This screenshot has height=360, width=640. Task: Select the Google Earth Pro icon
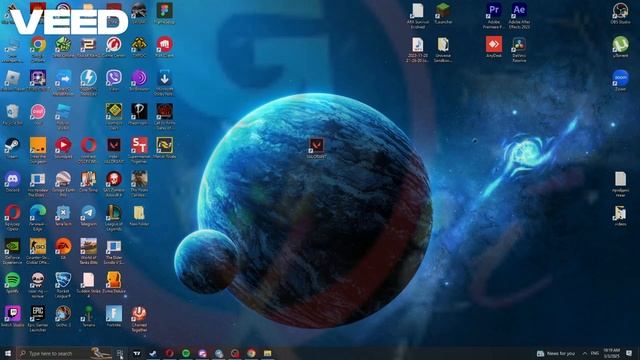click(x=63, y=179)
